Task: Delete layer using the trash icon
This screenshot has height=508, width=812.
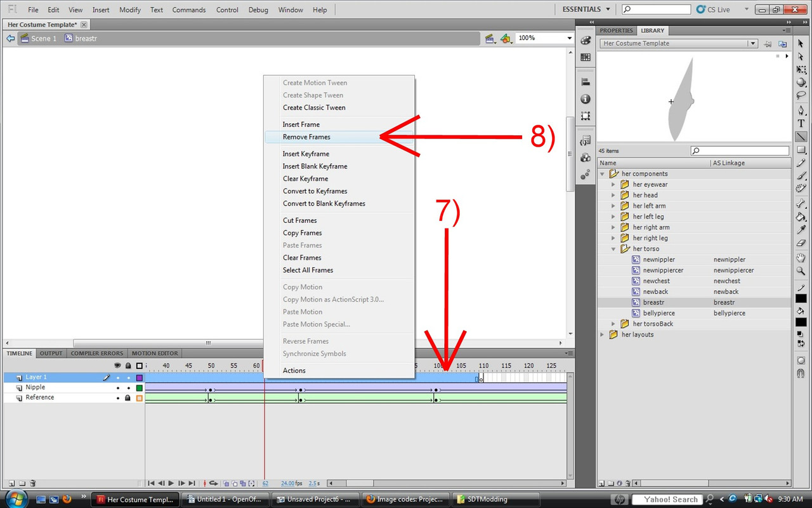Action: pos(33,483)
